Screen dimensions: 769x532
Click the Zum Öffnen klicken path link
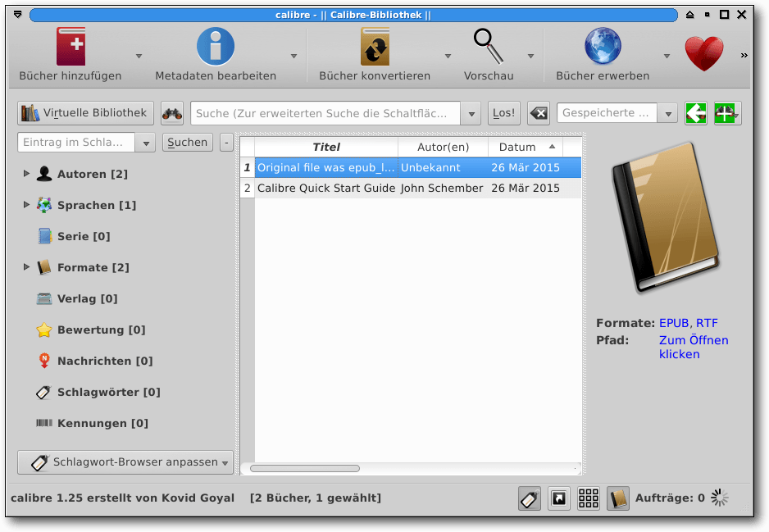(x=694, y=347)
